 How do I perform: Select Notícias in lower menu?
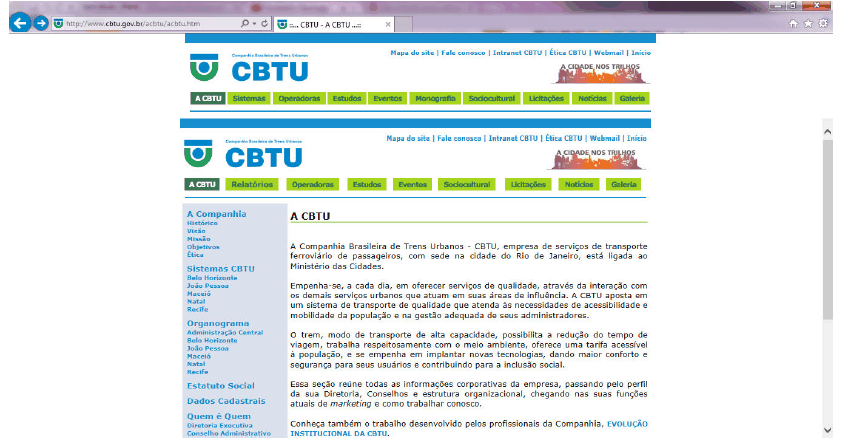579,185
